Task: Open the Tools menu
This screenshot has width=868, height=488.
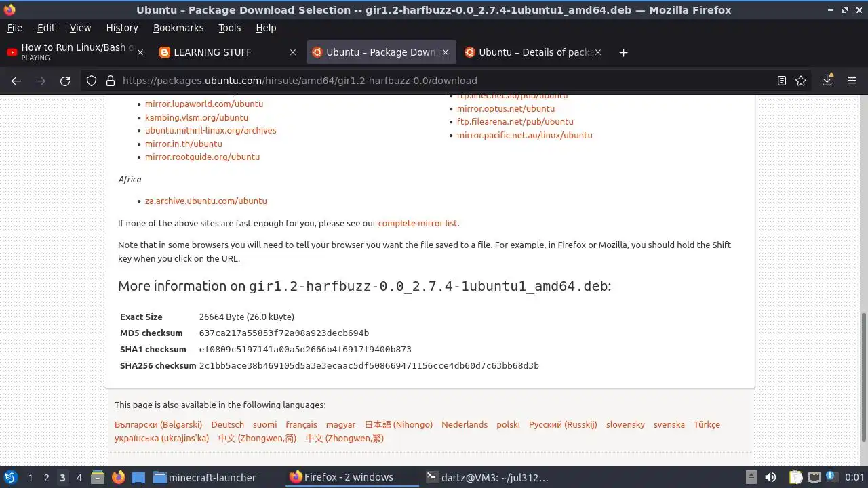Action: coord(230,28)
